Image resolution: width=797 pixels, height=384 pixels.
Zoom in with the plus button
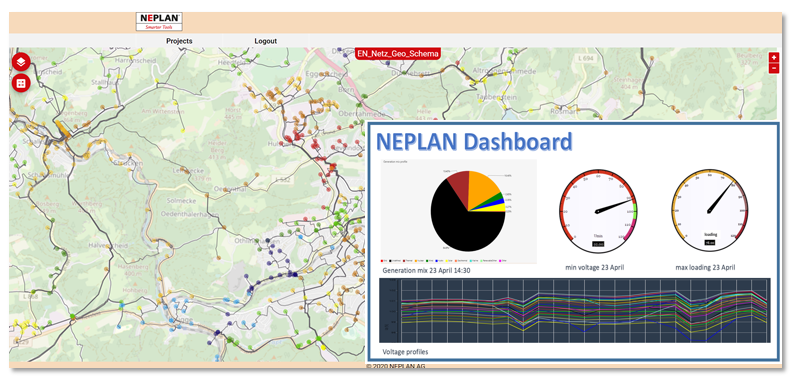click(x=774, y=57)
